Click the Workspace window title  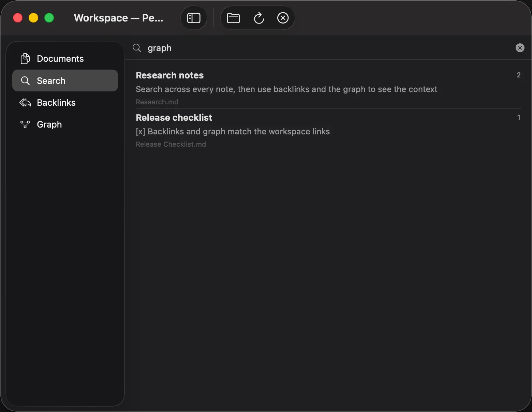(119, 18)
